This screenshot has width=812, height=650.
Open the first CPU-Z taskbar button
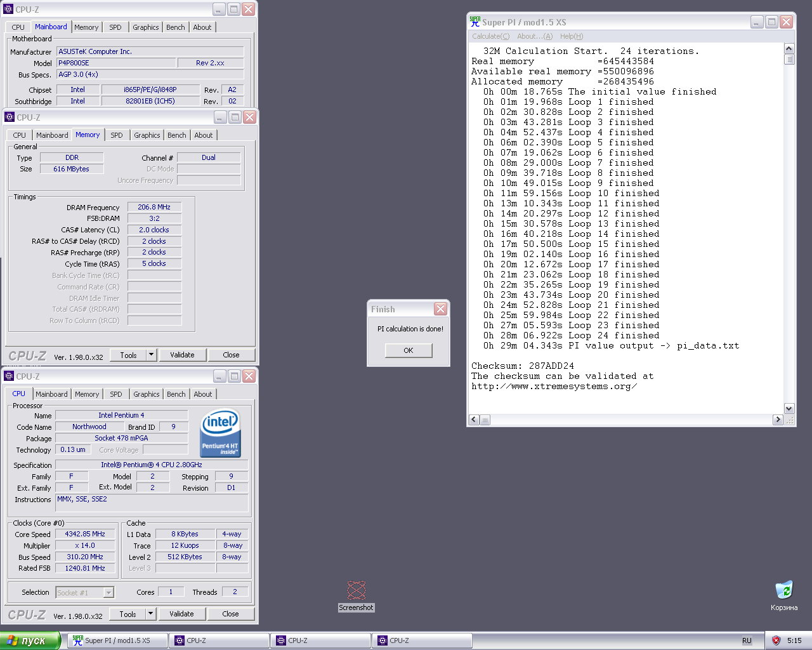219,640
